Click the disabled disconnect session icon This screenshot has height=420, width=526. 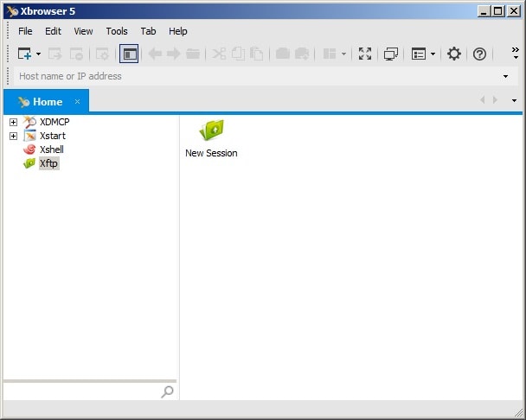coord(76,54)
